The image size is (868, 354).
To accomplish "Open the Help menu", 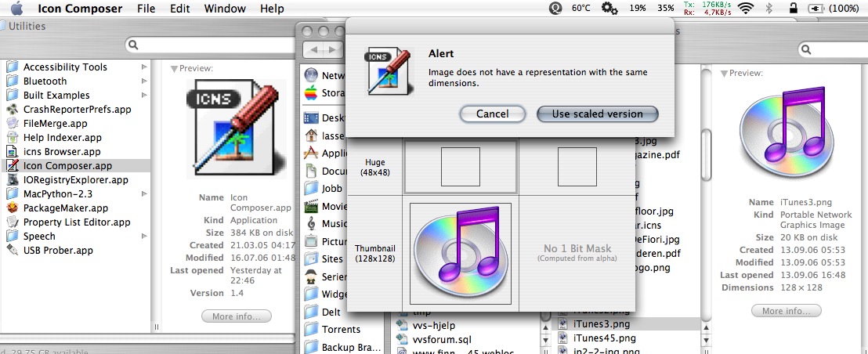I will pos(272,9).
